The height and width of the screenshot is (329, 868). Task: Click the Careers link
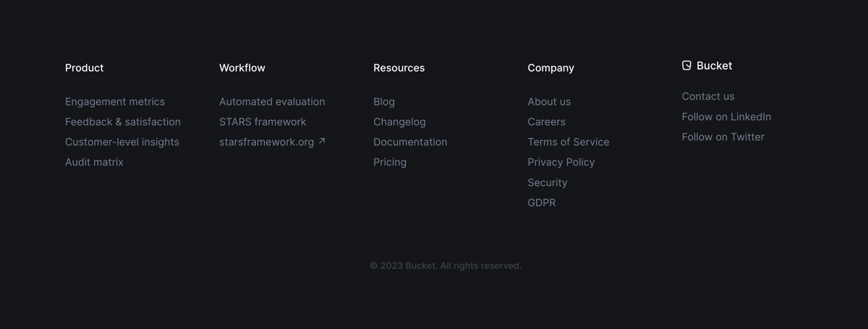click(546, 122)
